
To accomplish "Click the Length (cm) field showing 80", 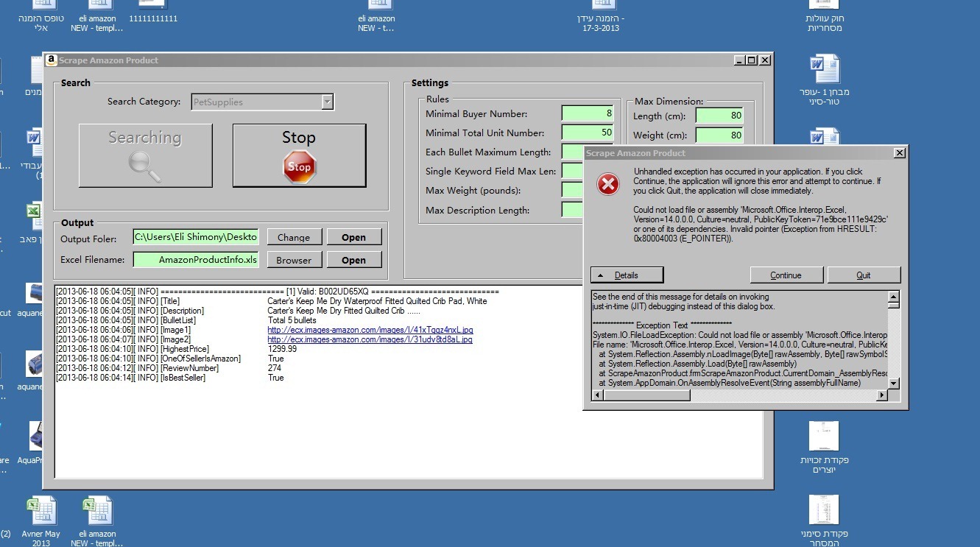I will [x=719, y=116].
